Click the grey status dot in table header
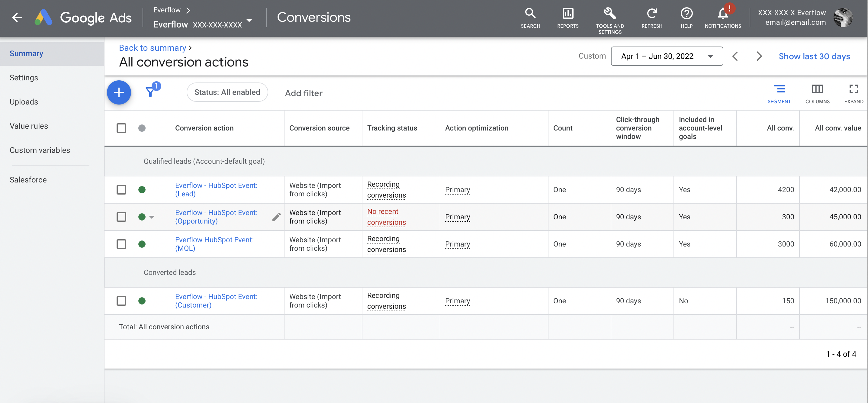Image resolution: width=868 pixels, height=403 pixels. click(142, 128)
